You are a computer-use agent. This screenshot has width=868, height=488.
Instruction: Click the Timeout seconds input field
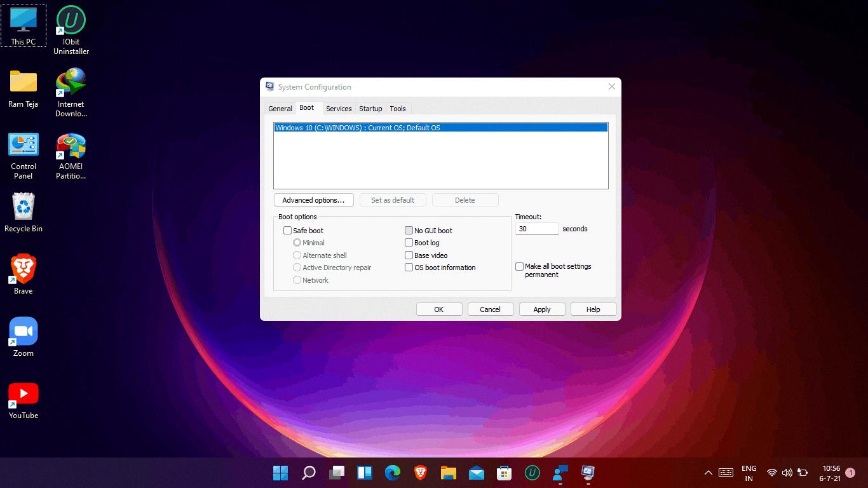tap(537, 229)
